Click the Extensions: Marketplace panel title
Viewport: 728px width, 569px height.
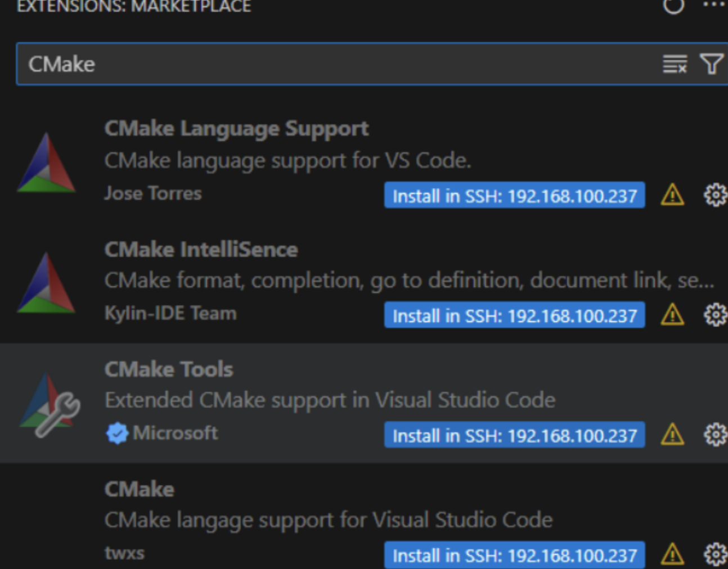pos(134,7)
